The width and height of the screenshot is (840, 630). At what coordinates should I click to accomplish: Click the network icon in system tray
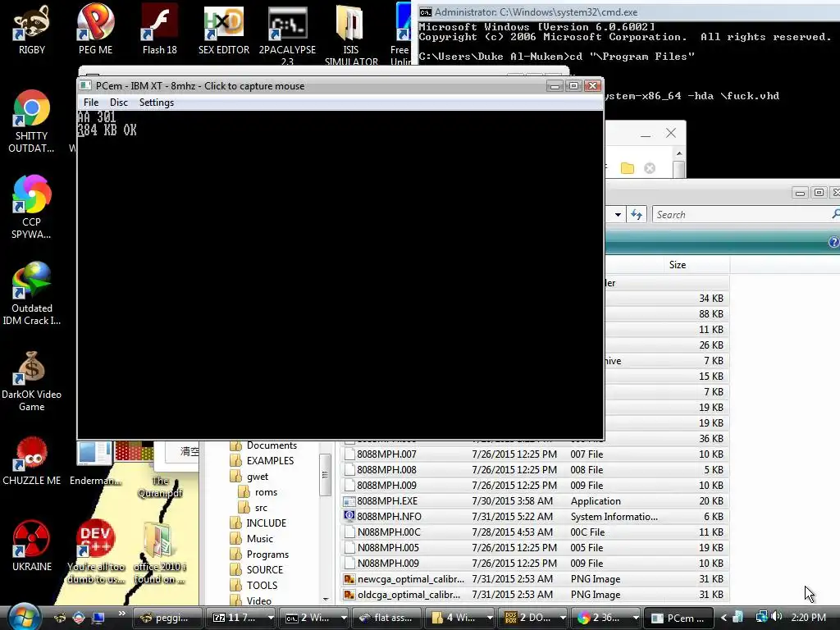tap(761, 617)
